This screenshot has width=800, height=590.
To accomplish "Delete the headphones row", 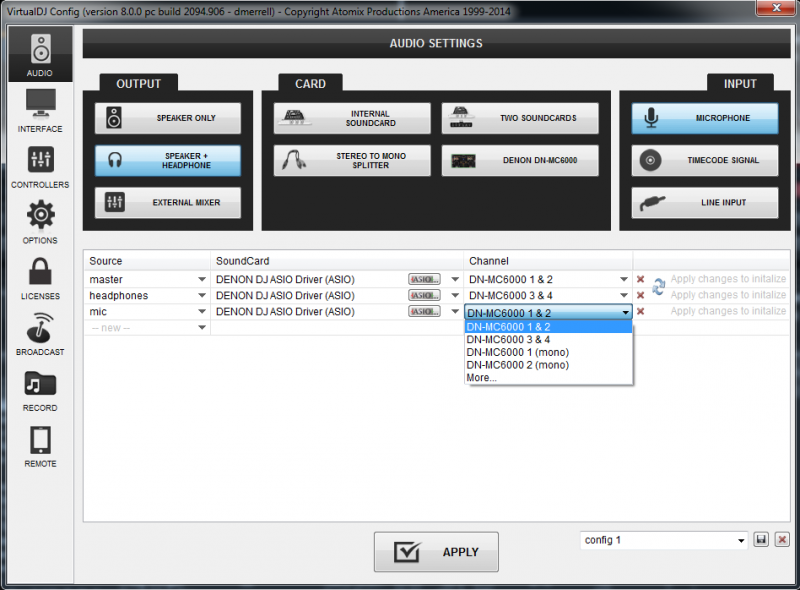I will coord(640,296).
